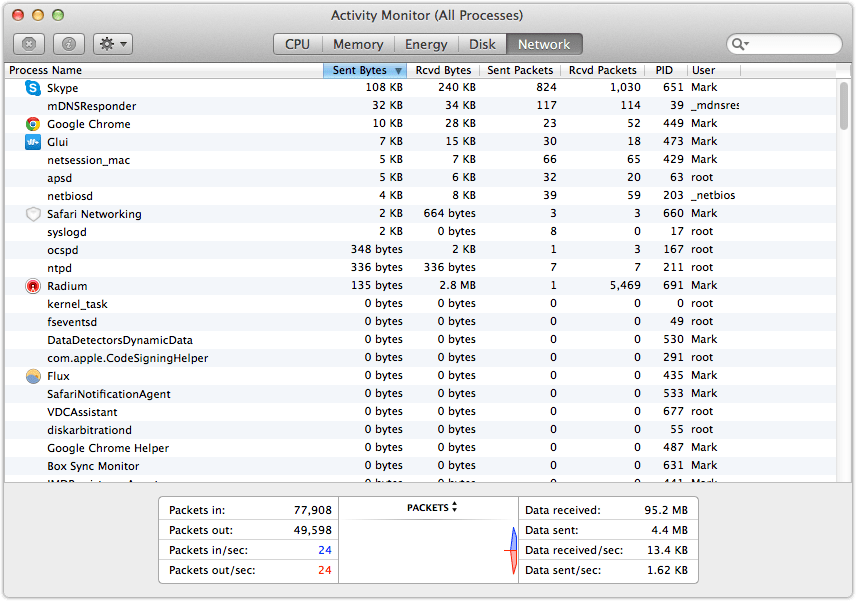This screenshot has height=601, width=856.
Task: Select the ocspd process
Action: (420, 250)
